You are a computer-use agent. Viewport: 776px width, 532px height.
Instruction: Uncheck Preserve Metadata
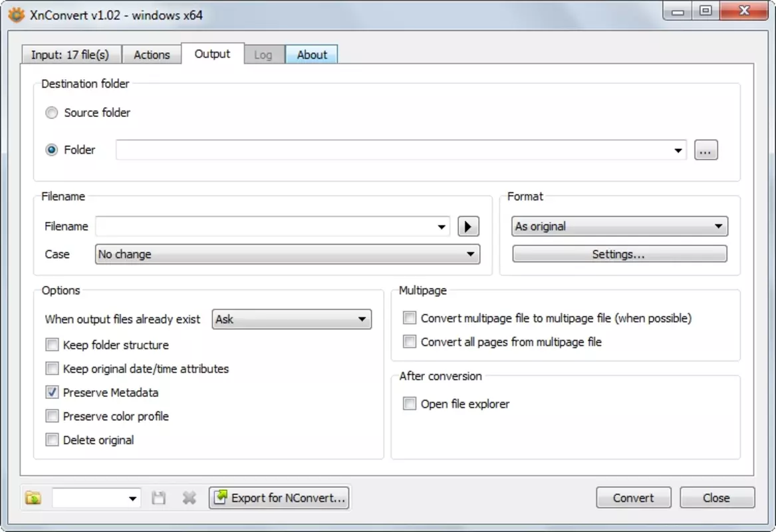click(x=52, y=392)
